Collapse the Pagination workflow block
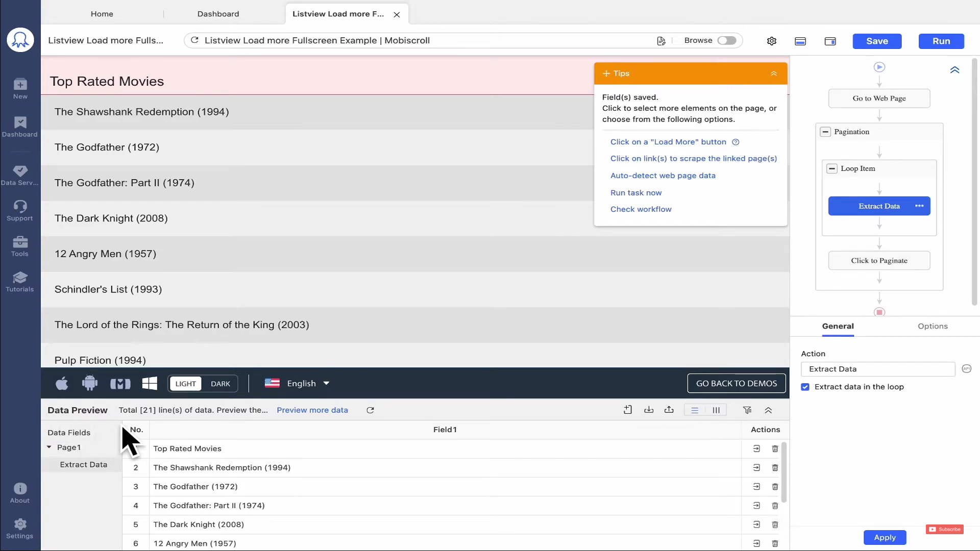Image resolution: width=980 pixels, height=551 pixels. tap(825, 132)
